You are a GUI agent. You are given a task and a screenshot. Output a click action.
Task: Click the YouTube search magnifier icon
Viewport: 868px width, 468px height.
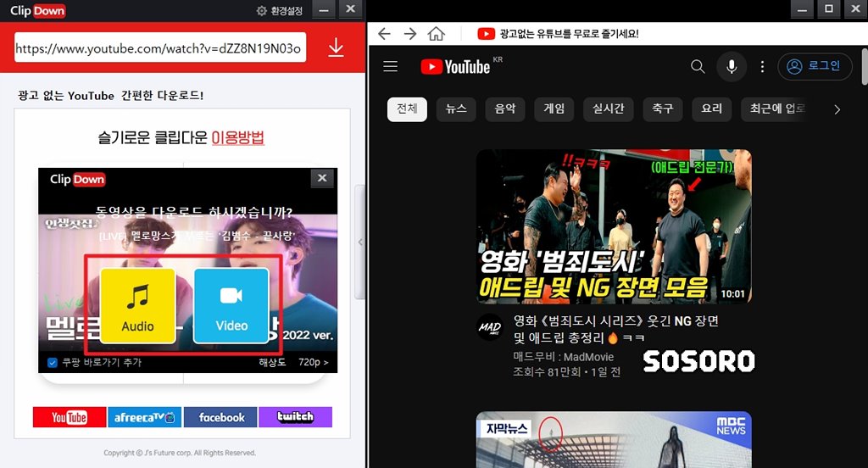click(698, 66)
